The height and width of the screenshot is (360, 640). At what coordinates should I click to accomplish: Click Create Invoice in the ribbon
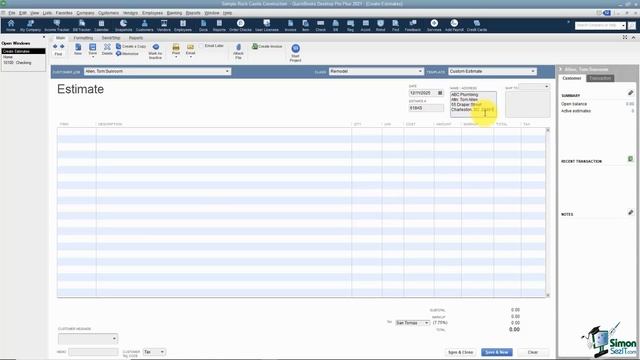267,47
